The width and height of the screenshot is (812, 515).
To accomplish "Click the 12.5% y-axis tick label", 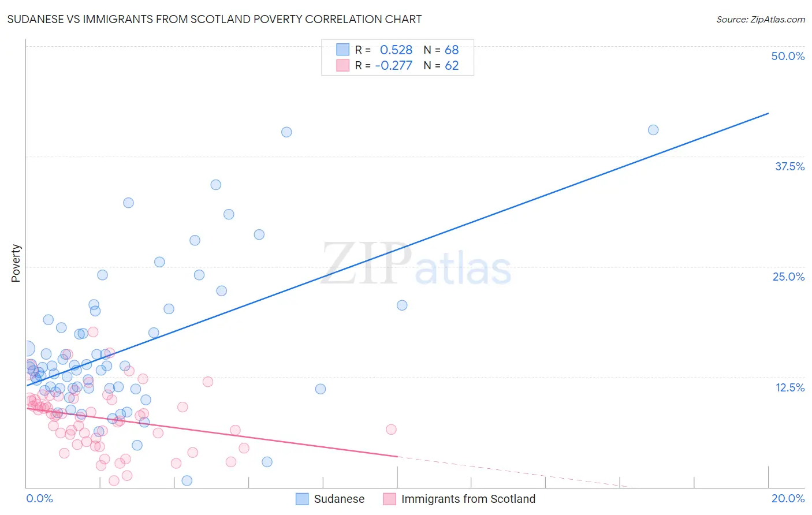I will tap(789, 387).
